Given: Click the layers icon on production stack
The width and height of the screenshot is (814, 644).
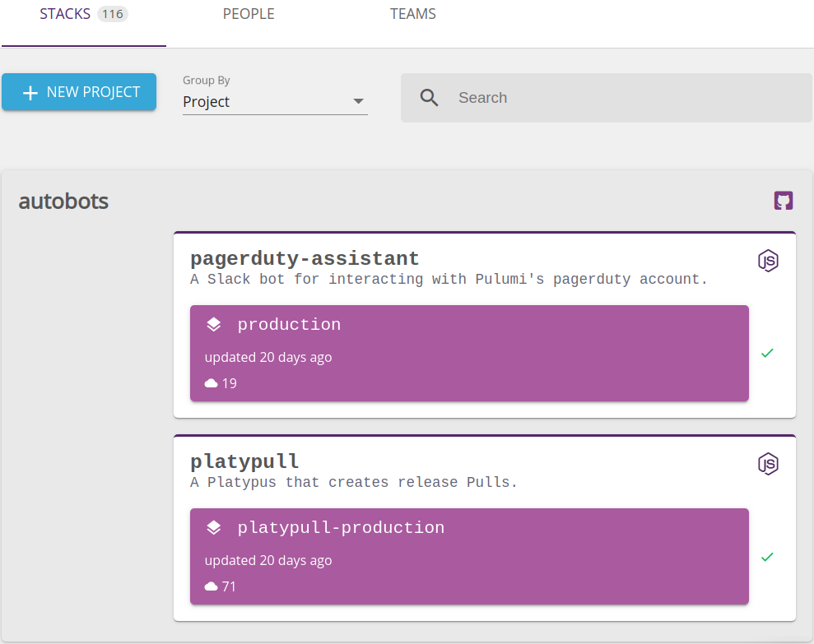Looking at the screenshot, I should pyautogui.click(x=213, y=323).
